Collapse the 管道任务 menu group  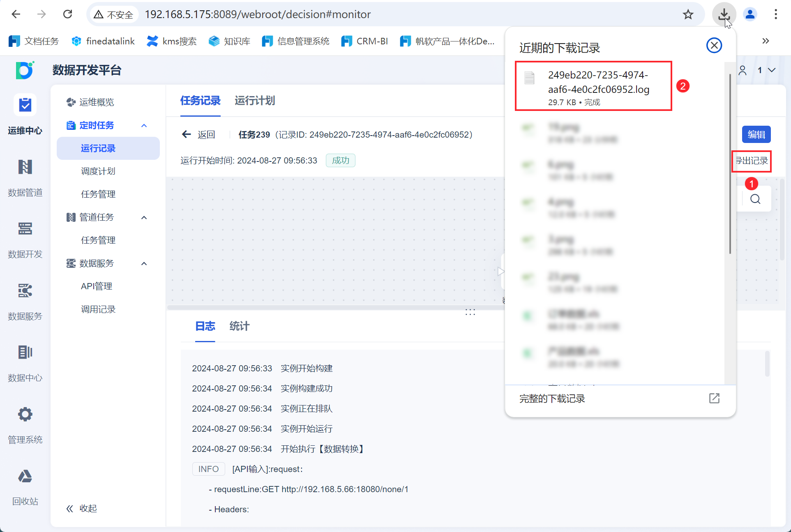pyautogui.click(x=144, y=217)
